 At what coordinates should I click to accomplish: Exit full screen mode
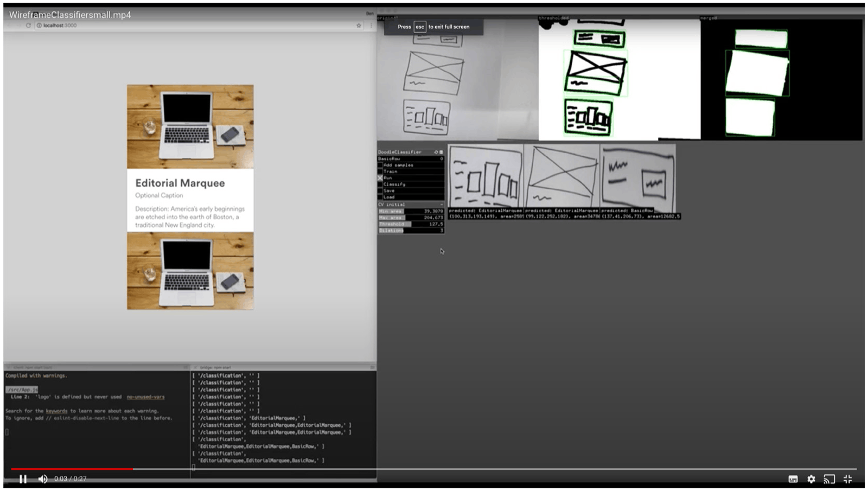848,479
